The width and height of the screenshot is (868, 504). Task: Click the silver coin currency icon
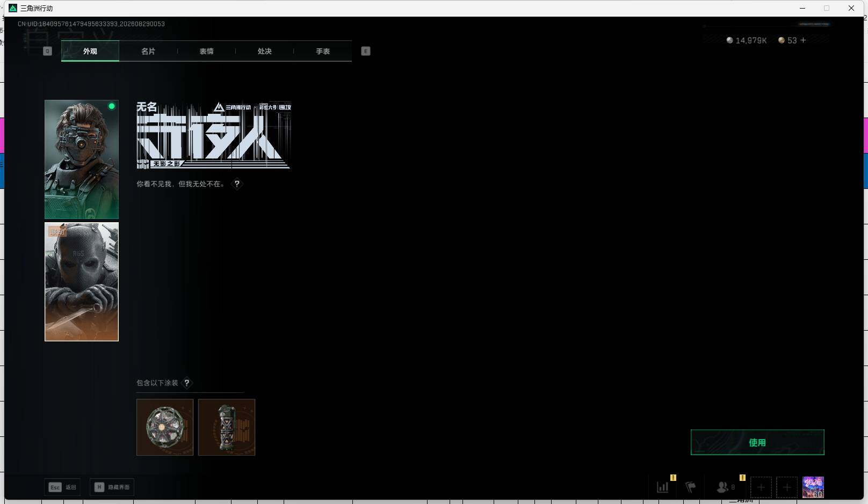coord(729,40)
